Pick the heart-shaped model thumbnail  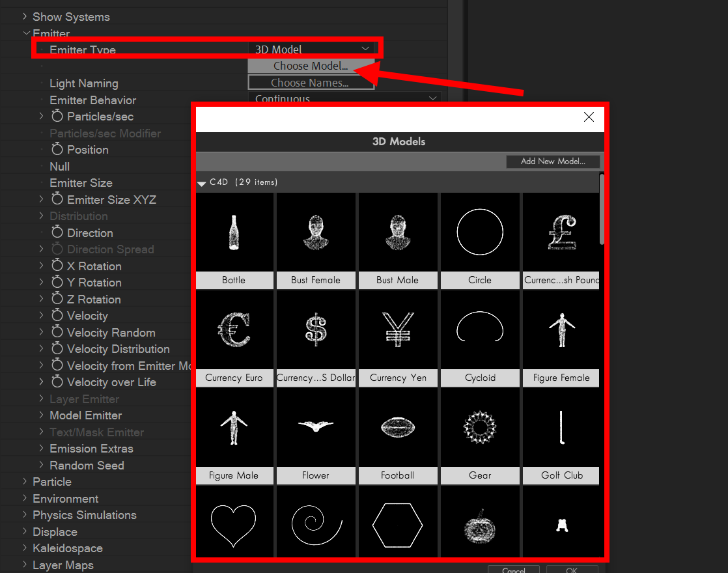(x=234, y=522)
